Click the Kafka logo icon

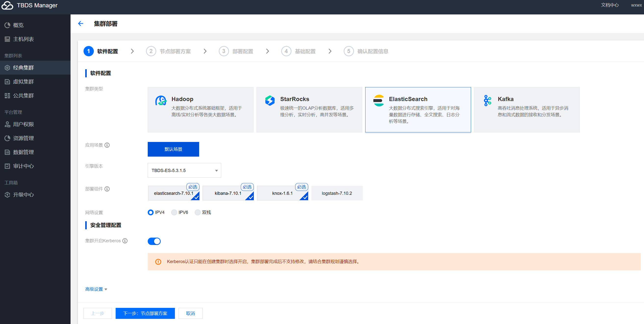[487, 101]
